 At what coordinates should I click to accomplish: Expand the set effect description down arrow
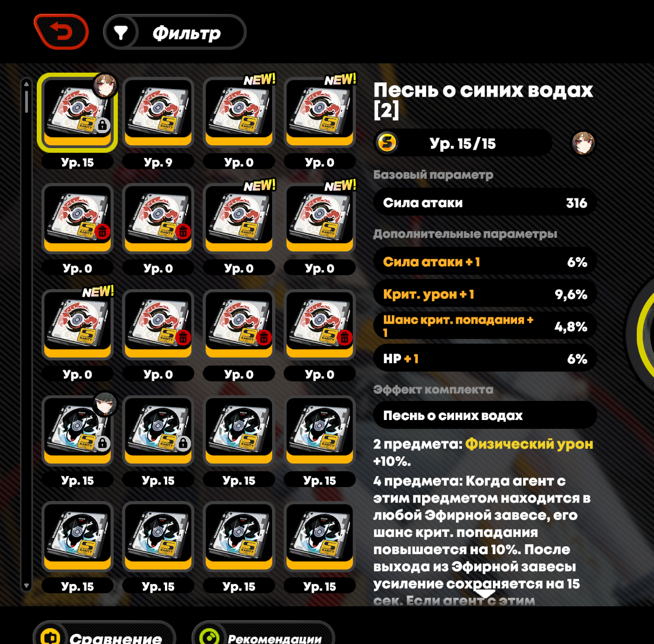click(485, 594)
